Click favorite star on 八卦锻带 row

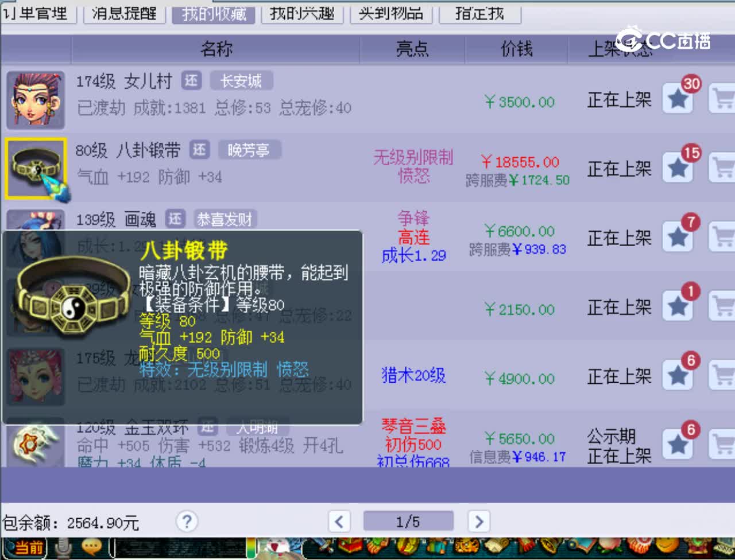click(678, 169)
